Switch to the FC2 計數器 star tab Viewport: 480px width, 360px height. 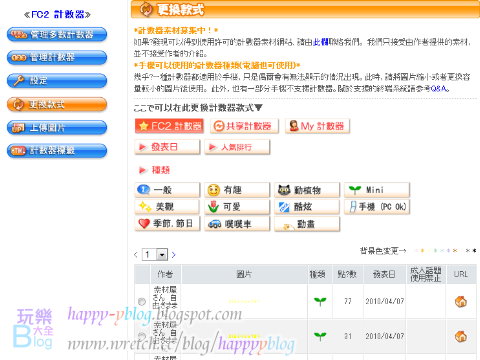[169, 126]
